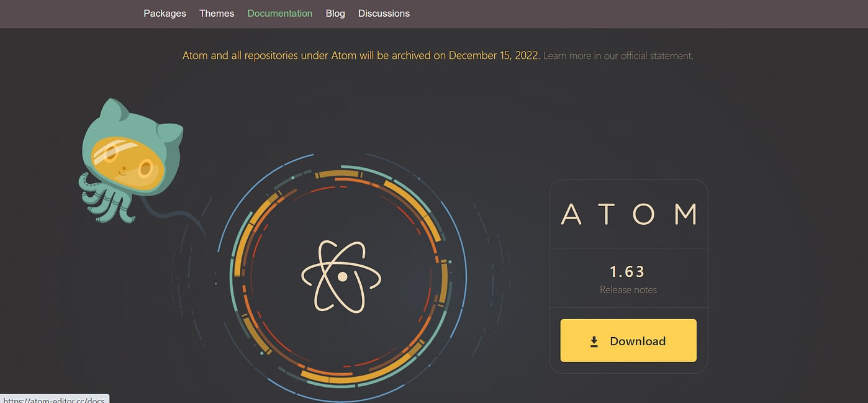Open Discussions in the navigation bar
The width and height of the screenshot is (868, 403).
click(x=384, y=13)
